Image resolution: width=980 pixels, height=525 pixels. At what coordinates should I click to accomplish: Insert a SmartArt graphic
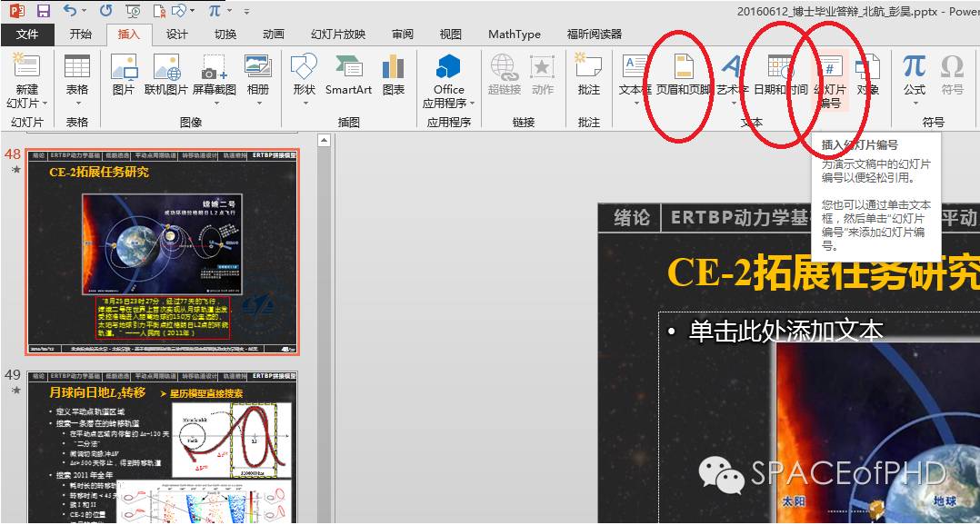(x=349, y=74)
